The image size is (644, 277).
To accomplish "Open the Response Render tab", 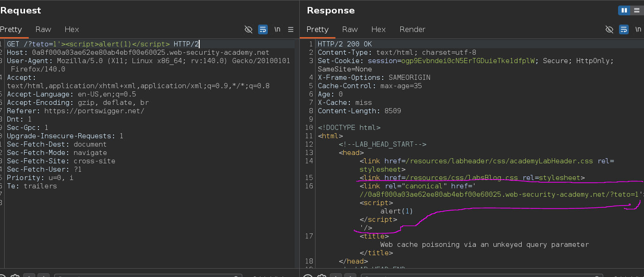I will click(x=412, y=29).
